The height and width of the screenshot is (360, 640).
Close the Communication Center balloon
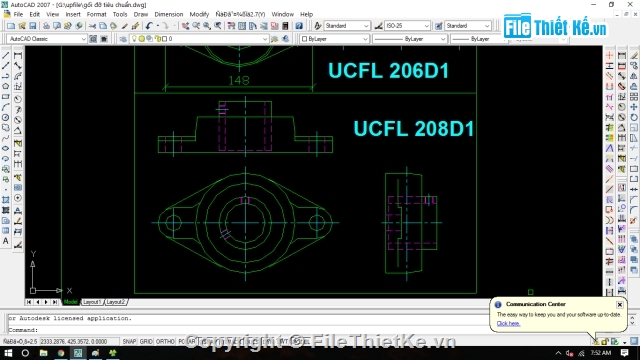(620, 304)
